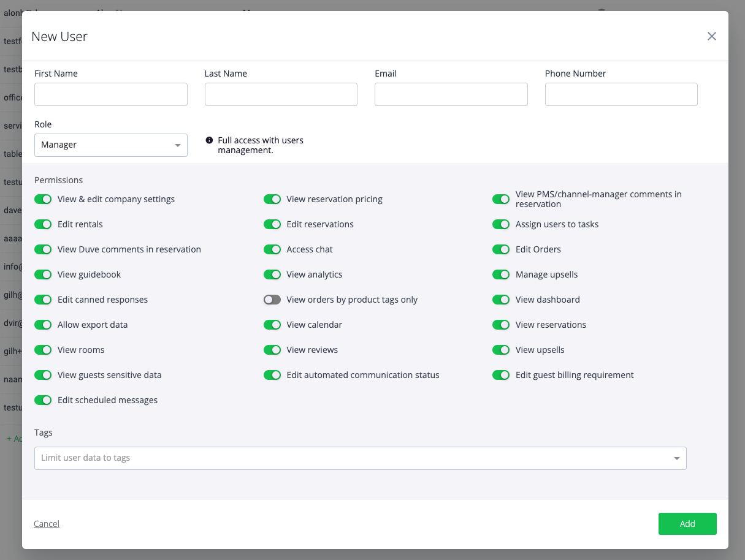Click into the Email text field
745x560 pixels.
(451, 94)
